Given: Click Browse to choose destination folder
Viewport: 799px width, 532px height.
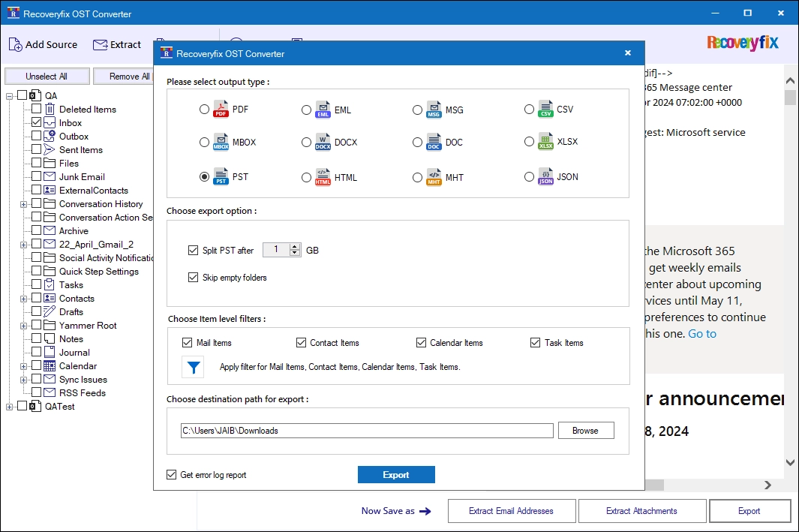Looking at the screenshot, I should click(x=585, y=431).
